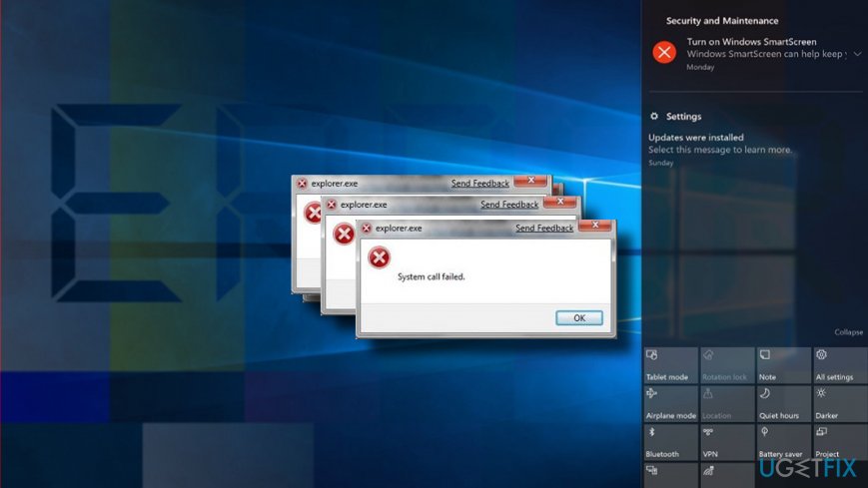Click the connect quick action tile below Bluetooth

(670, 475)
